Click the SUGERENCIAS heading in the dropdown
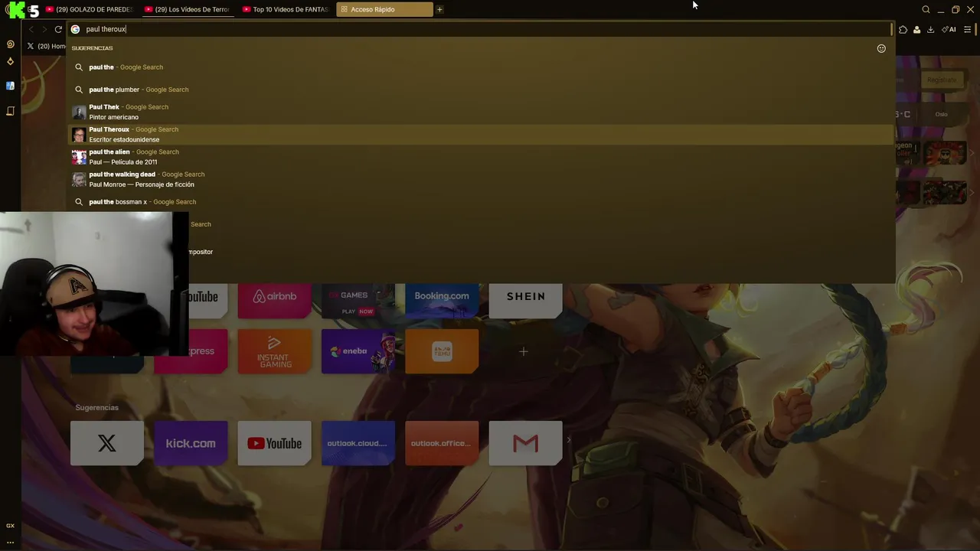980x551 pixels. click(x=92, y=48)
